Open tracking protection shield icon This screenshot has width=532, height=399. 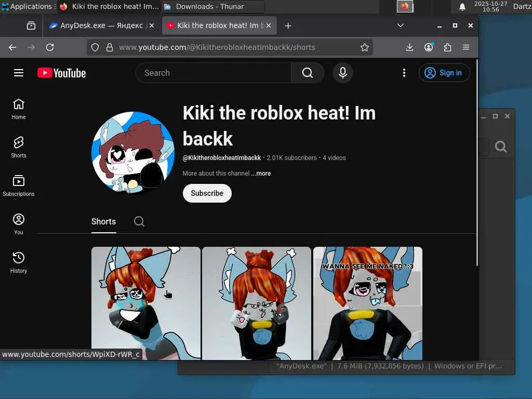coord(95,47)
